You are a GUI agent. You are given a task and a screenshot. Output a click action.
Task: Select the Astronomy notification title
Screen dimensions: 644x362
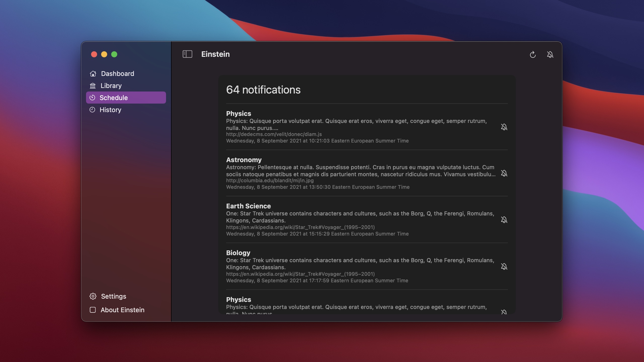coord(244,160)
